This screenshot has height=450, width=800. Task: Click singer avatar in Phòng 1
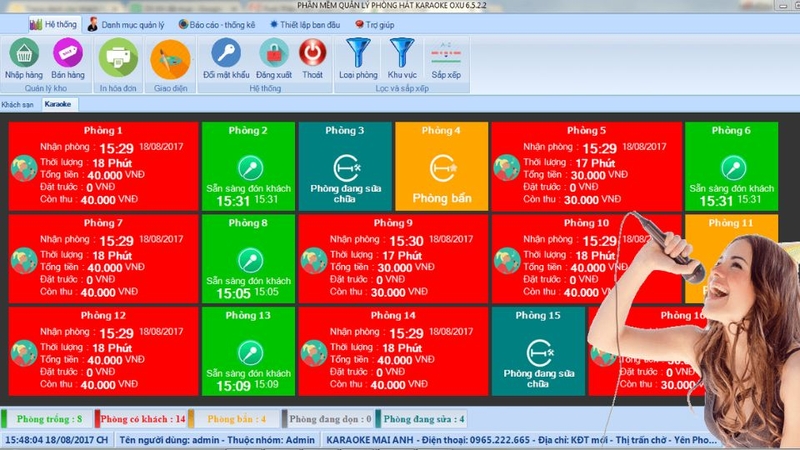click(24, 168)
